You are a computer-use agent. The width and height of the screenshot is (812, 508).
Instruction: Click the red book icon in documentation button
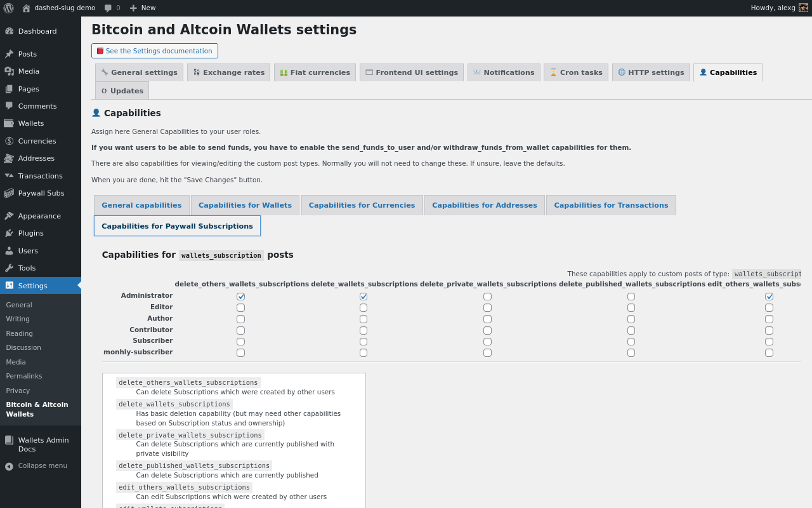click(100, 51)
